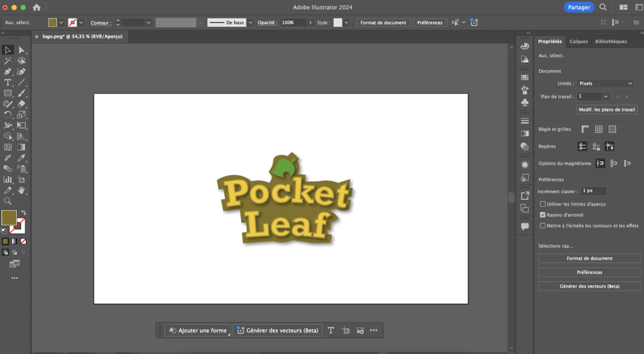Toggle smart guides under Repères
Image resolution: width=644 pixels, height=354 pixels.
click(x=610, y=146)
